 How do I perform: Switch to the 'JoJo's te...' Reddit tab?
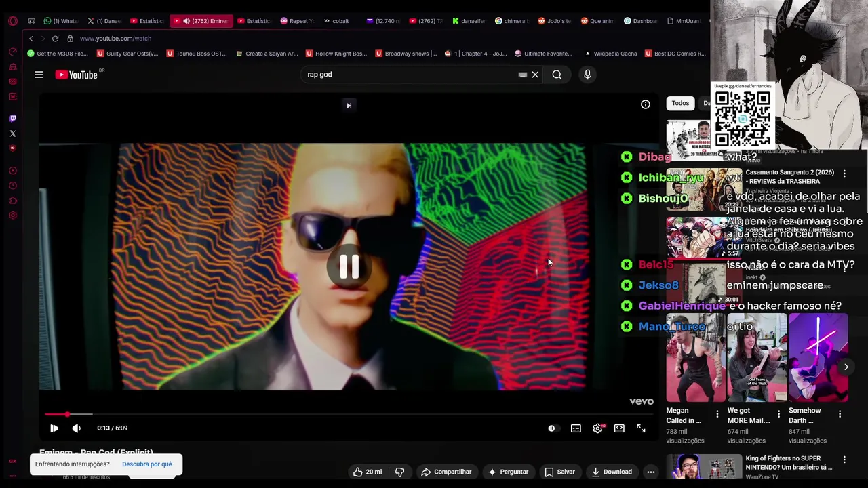pyautogui.click(x=555, y=21)
